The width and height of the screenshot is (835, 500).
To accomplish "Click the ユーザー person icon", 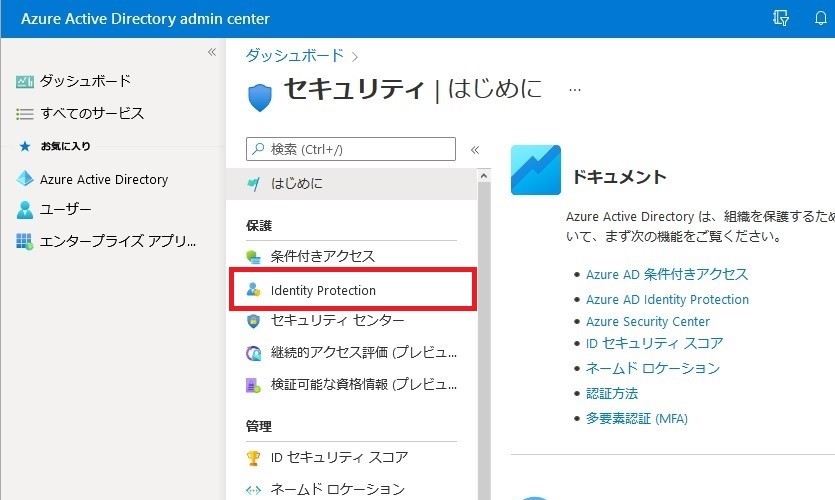I will (24, 210).
